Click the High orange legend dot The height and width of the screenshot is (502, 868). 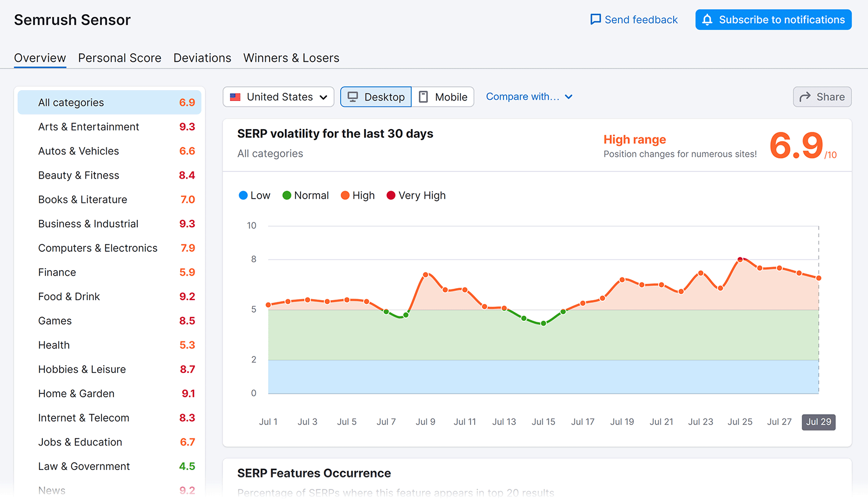click(x=345, y=195)
